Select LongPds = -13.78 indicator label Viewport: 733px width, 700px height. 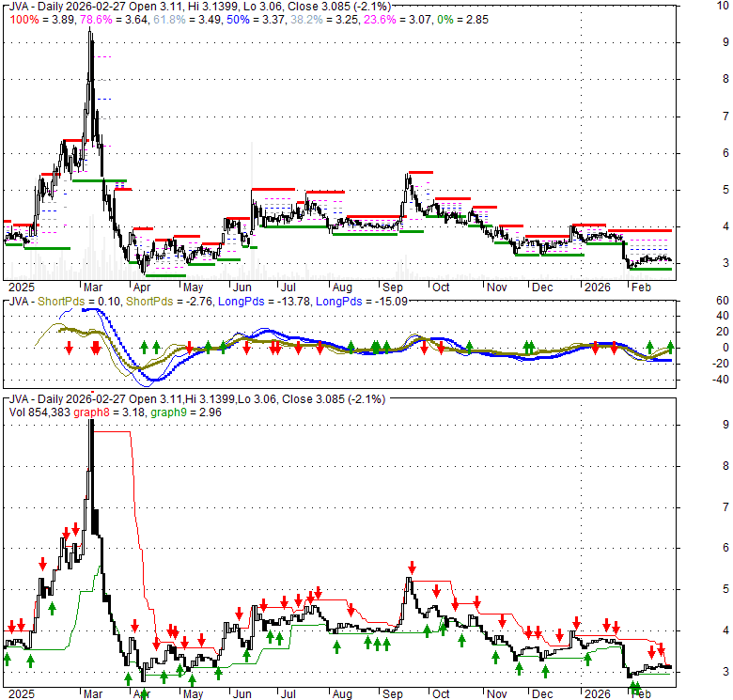(x=264, y=302)
